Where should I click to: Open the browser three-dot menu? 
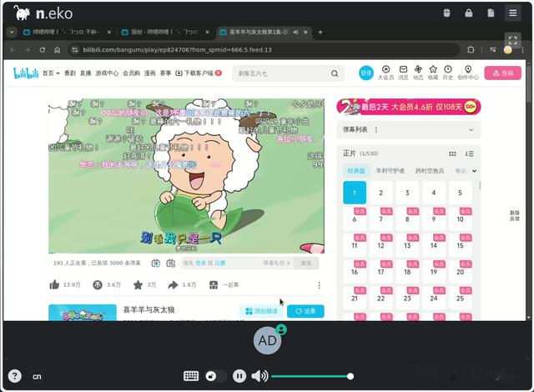pos(523,50)
